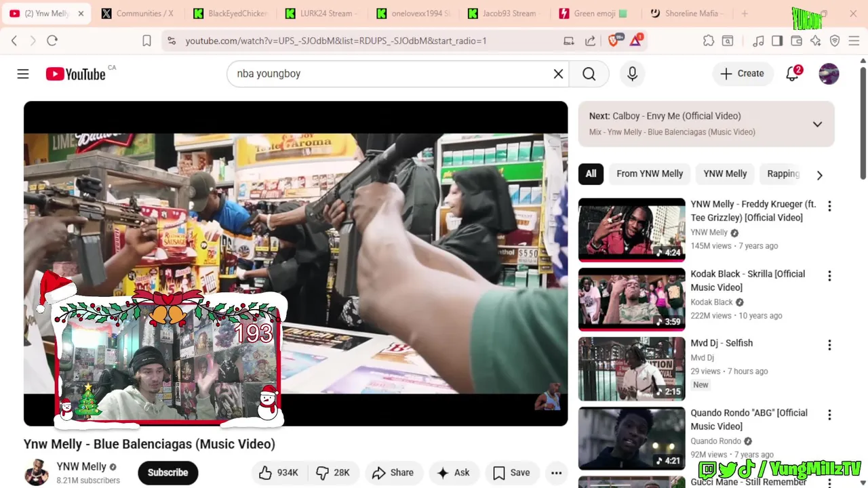868x488 pixels.
Task: Click the Ask button below video
Action: tap(454, 472)
